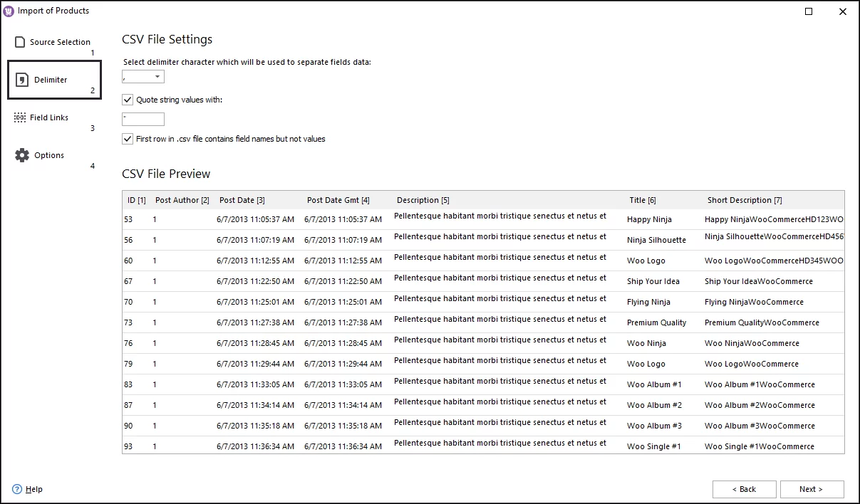Viewport: 860px width, 504px height.
Task: Click the Help question mark icon
Action: (17, 489)
